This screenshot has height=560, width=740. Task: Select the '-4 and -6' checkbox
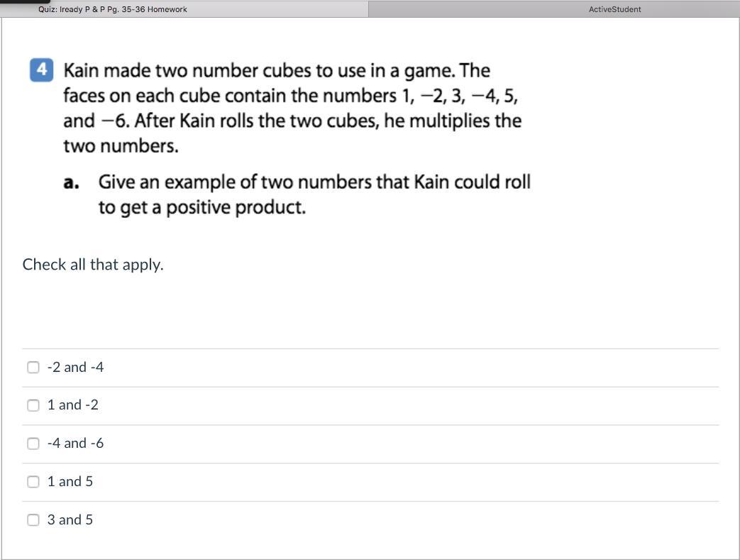33,444
